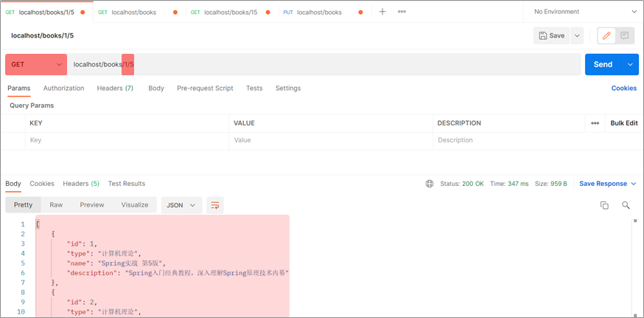Copy response body with the copy icon
Image resolution: width=644 pixels, height=318 pixels.
[x=604, y=205]
